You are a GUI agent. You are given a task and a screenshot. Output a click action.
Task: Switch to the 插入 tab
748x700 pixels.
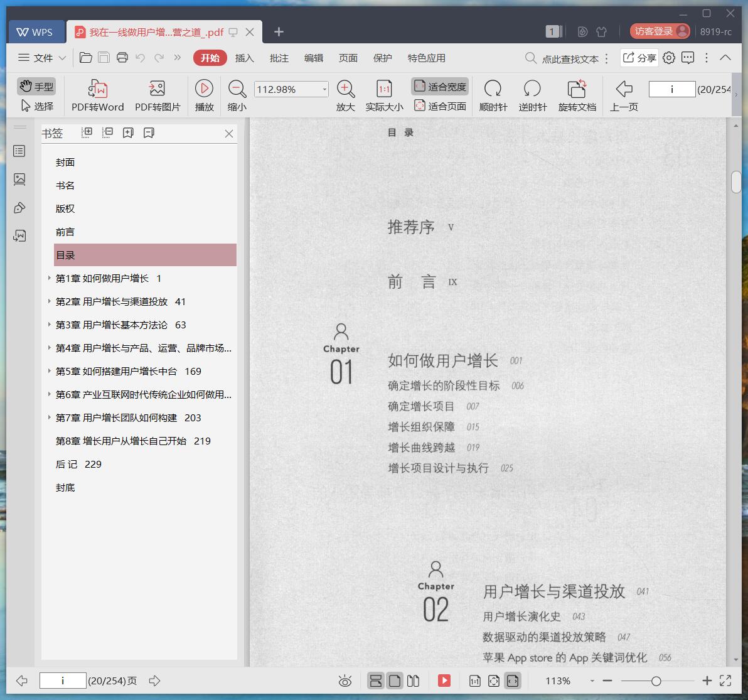tap(244, 58)
